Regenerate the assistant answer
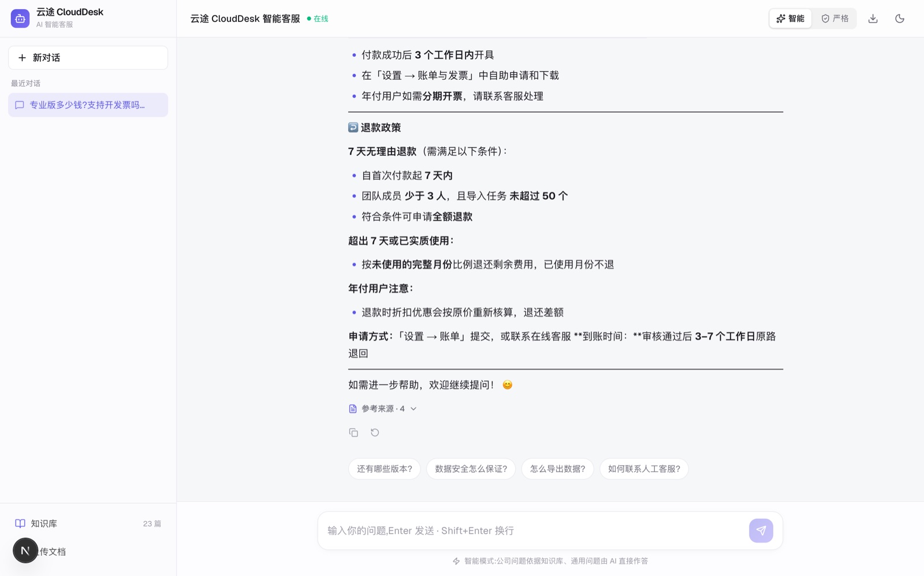924x576 pixels. (375, 432)
